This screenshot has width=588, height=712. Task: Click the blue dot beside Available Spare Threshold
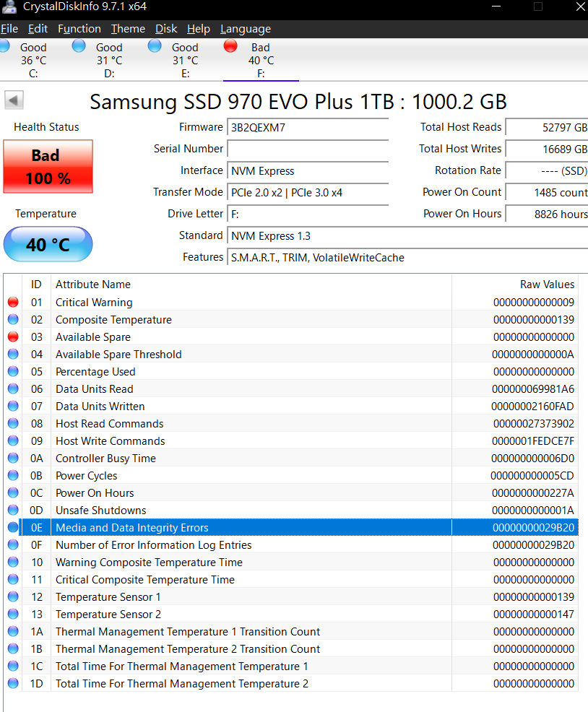click(13, 354)
